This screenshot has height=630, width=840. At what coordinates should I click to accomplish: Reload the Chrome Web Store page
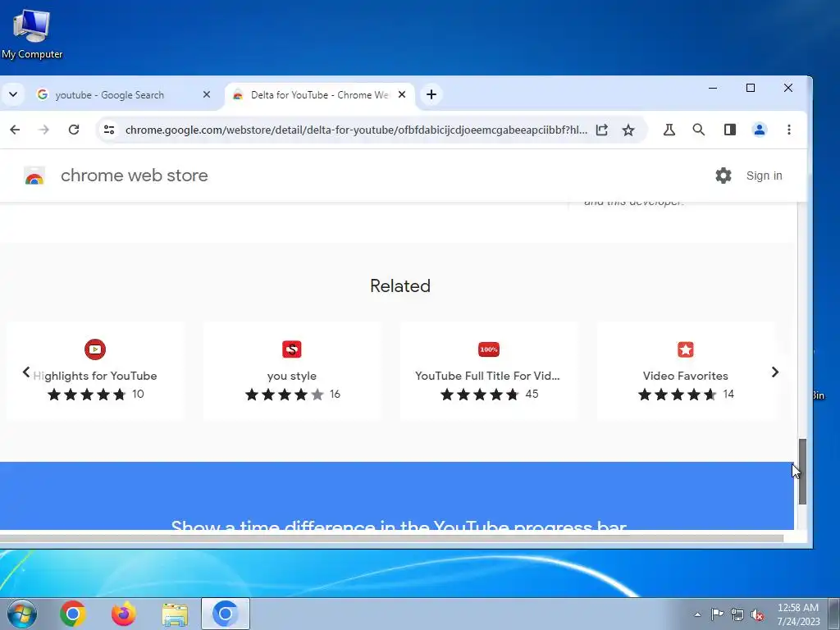[74, 130]
